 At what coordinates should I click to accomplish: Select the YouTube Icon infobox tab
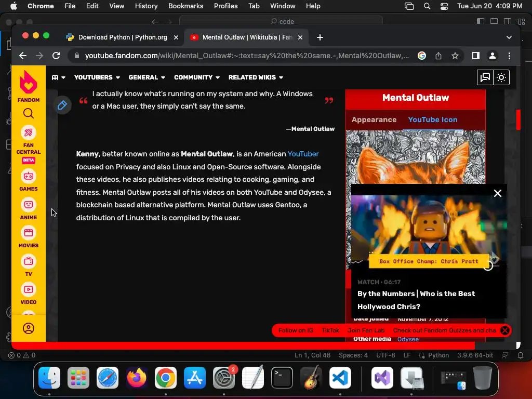433,119
